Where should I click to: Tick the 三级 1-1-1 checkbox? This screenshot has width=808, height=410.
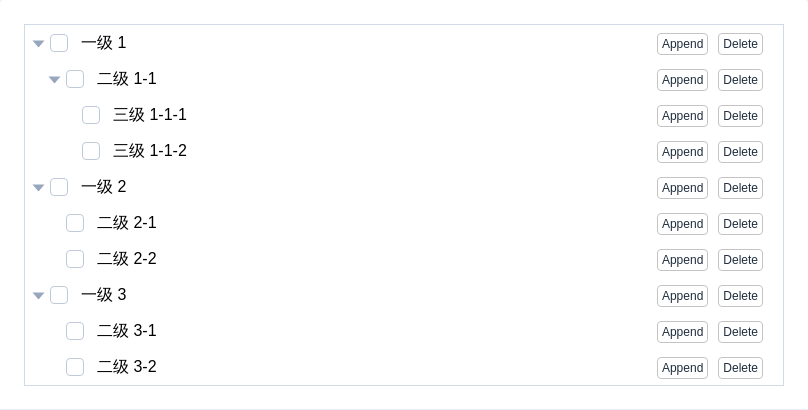[91, 115]
